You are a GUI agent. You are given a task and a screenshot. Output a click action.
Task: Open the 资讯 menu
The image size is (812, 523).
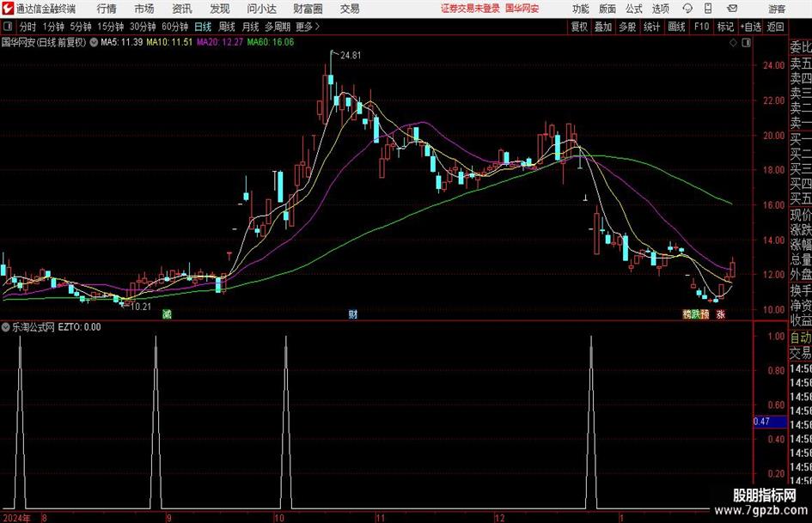(182, 9)
